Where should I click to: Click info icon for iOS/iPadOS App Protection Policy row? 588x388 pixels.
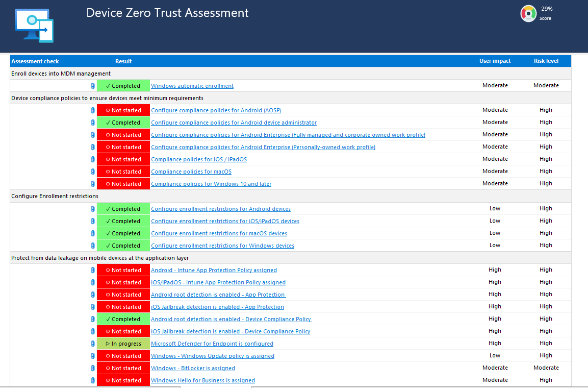(x=93, y=282)
